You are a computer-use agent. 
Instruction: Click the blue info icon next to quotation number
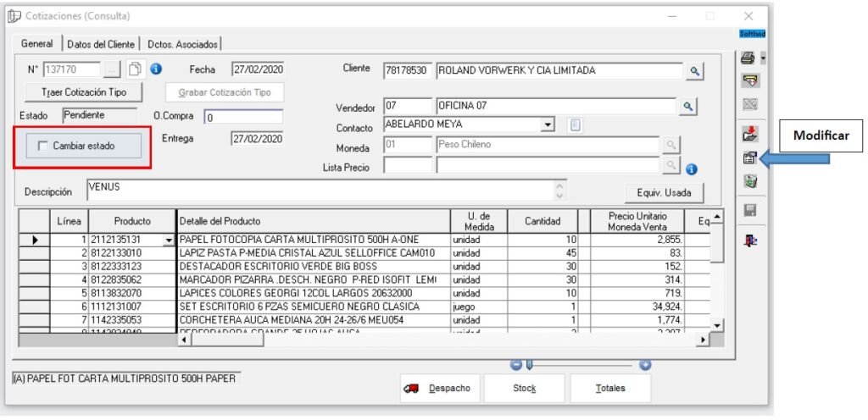coord(156,69)
